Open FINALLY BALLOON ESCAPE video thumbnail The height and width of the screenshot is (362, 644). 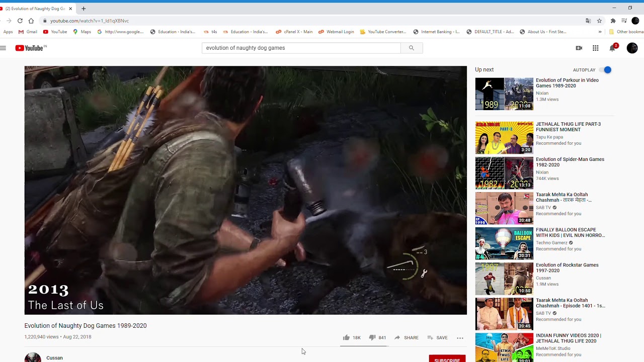(x=504, y=243)
